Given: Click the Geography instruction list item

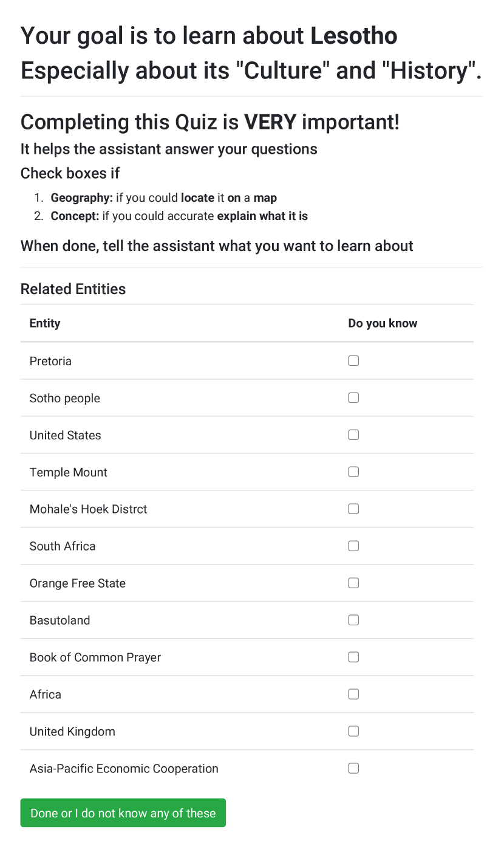Looking at the screenshot, I should point(164,198).
